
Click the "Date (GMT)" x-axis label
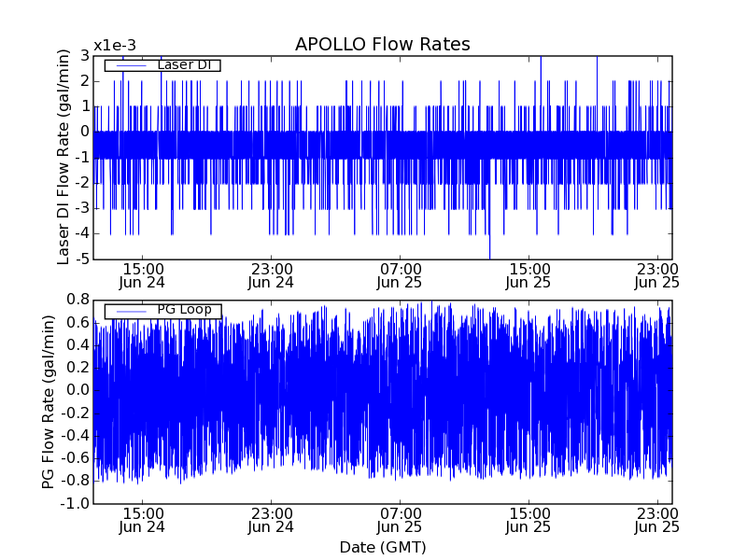coord(383,547)
